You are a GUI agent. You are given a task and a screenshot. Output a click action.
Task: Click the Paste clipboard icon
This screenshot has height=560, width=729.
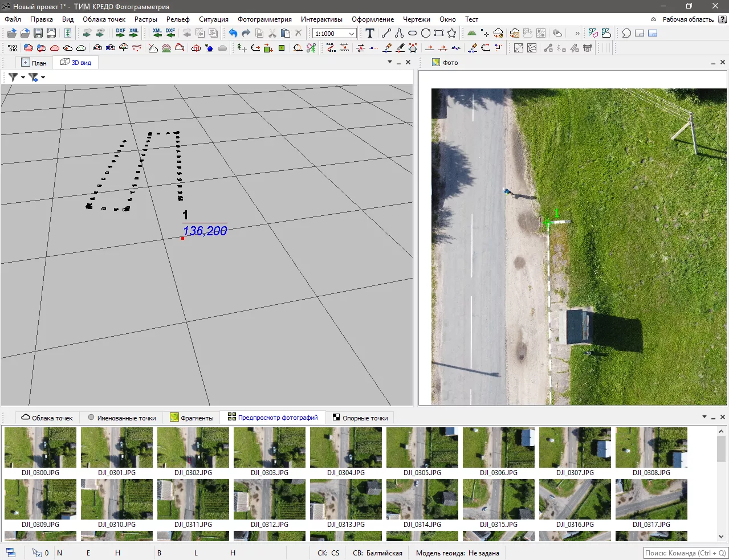286,34
